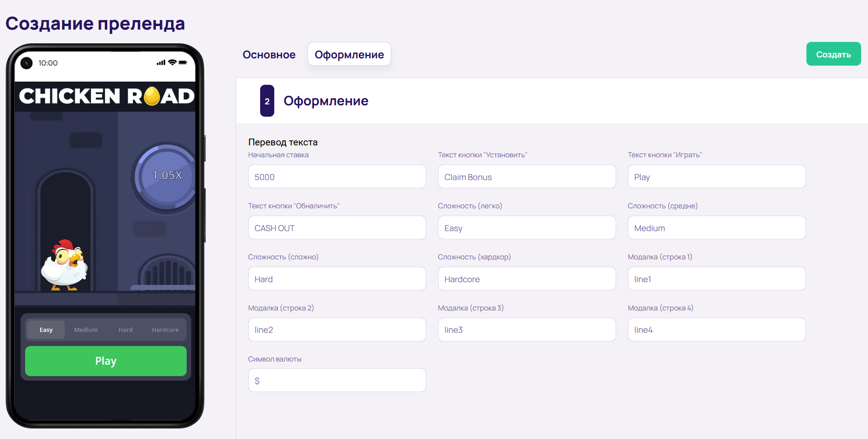Click the battery icon in phone status bar
This screenshot has height=439, width=868.
tap(183, 63)
